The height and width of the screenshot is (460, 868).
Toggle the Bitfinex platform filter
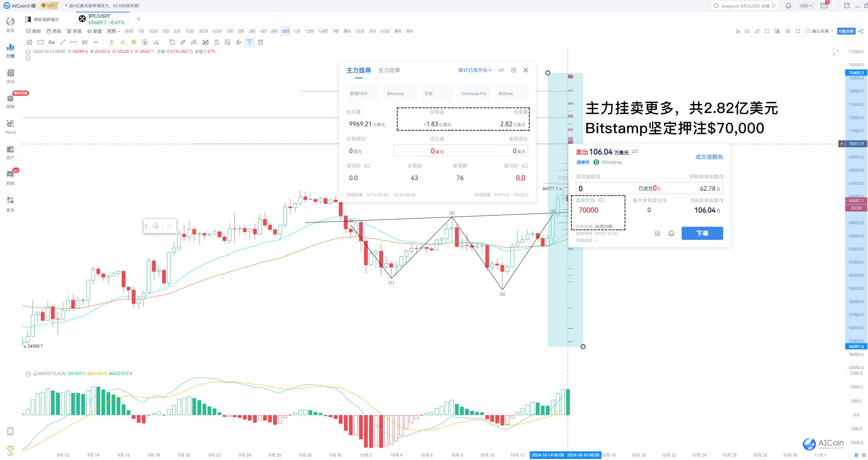512,93
